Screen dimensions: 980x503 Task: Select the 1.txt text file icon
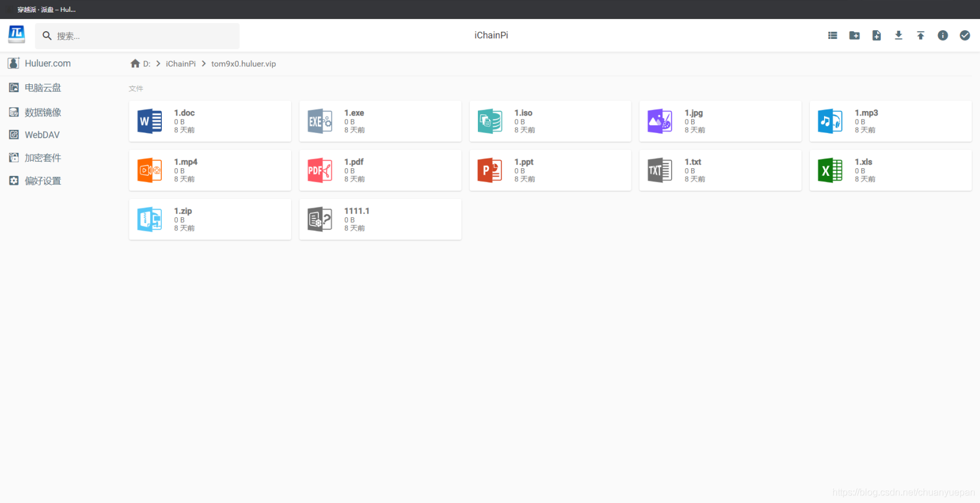click(660, 170)
